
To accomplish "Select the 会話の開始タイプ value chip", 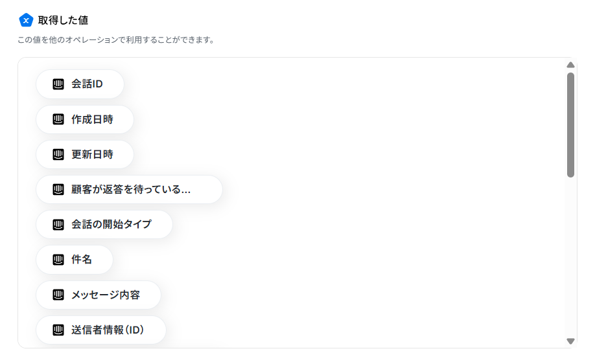I will pyautogui.click(x=104, y=225).
